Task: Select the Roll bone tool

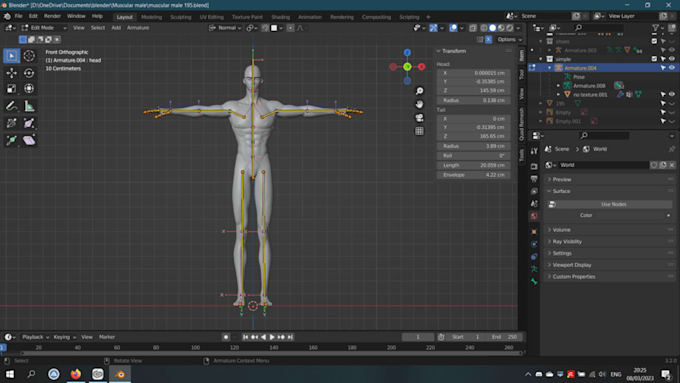Action: click(12, 123)
